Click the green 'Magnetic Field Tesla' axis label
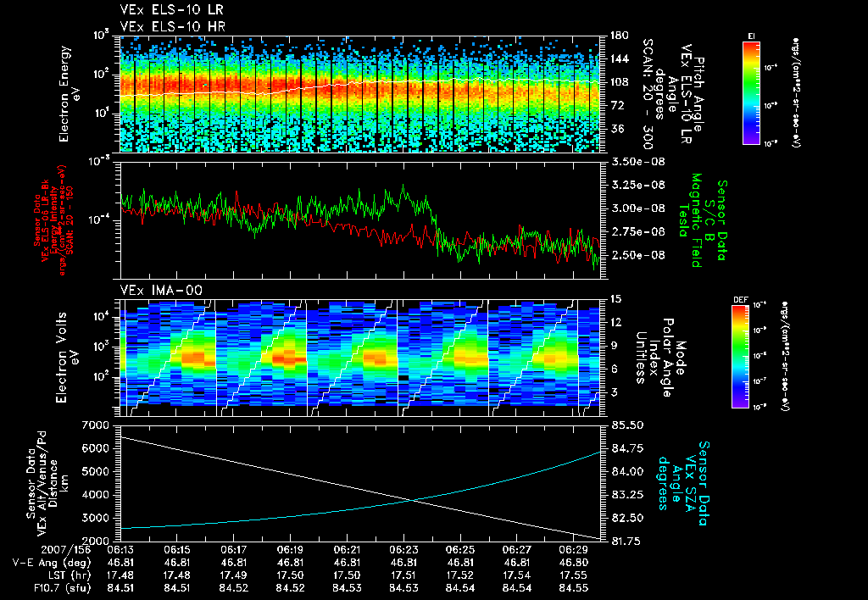868x600 pixels. tap(690, 220)
